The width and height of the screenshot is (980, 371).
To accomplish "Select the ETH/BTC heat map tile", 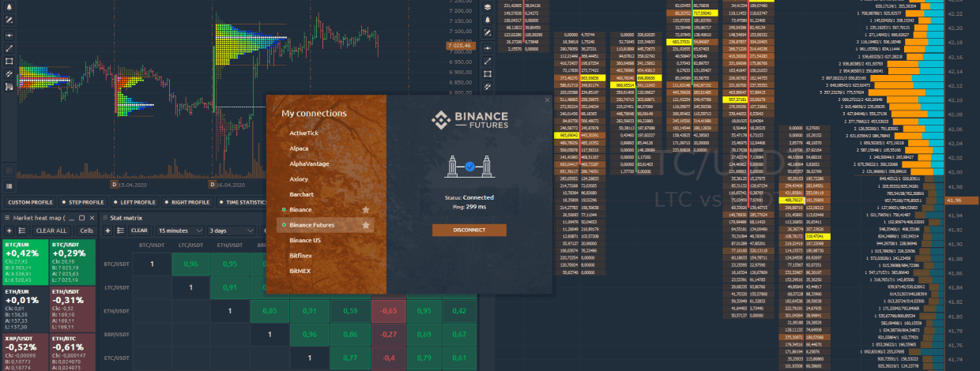I will pos(72,352).
